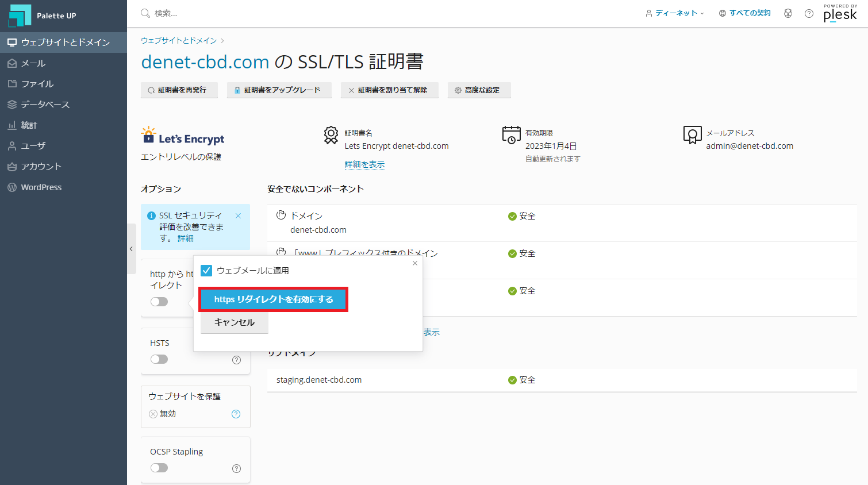This screenshot has height=485, width=868.
Task: Collapse the sidebar using the arrow handle
Action: tap(132, 249)
